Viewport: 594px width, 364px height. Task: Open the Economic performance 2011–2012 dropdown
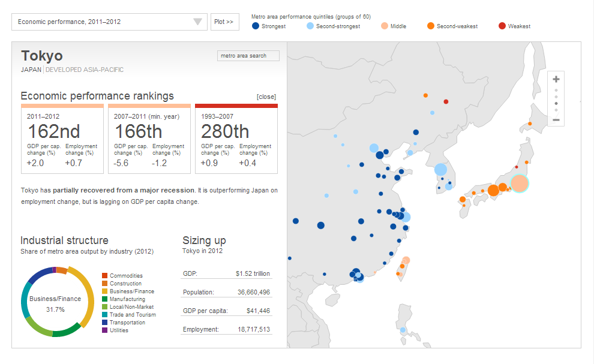point(109,22)
